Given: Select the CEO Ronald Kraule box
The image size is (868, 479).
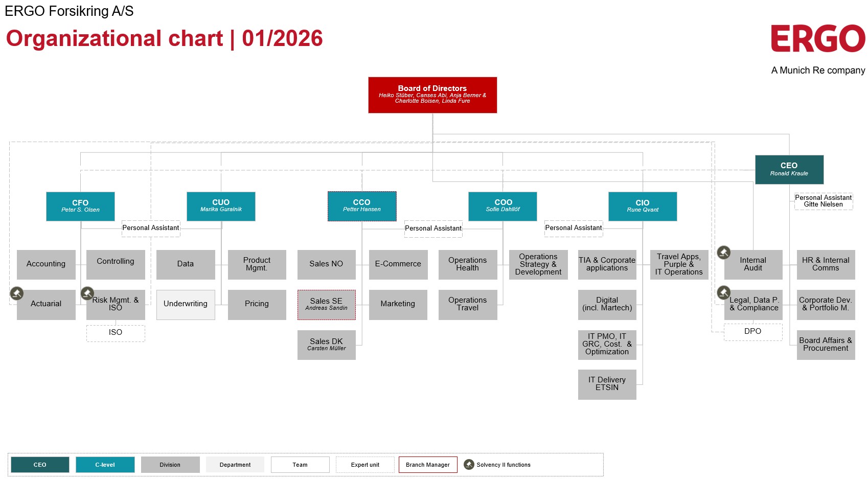Looking at the screenshot, I should point(789,170).
